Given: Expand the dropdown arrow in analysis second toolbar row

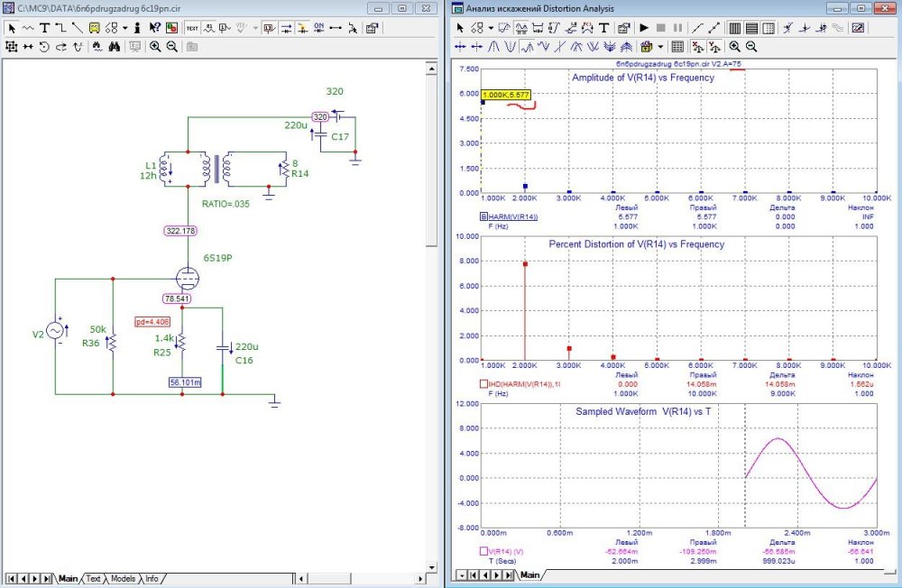Looking at the screenshot, I should click(x=660, y=46).
